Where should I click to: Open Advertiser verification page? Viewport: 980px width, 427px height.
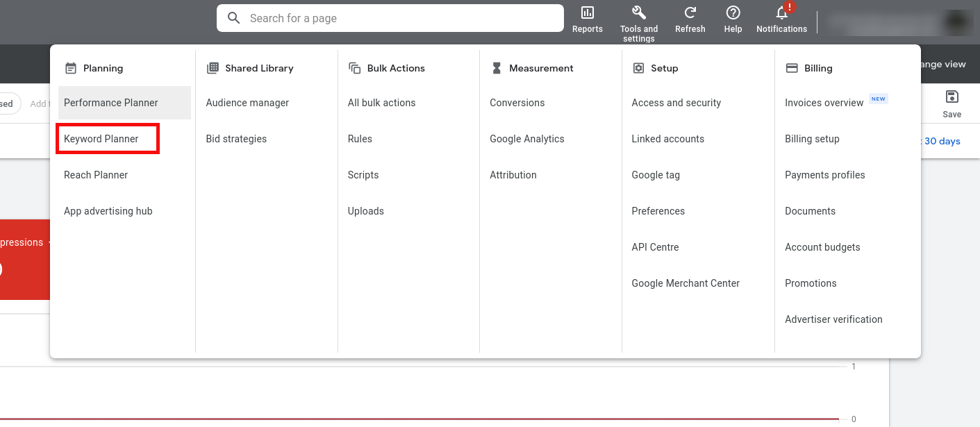(833, 319)
